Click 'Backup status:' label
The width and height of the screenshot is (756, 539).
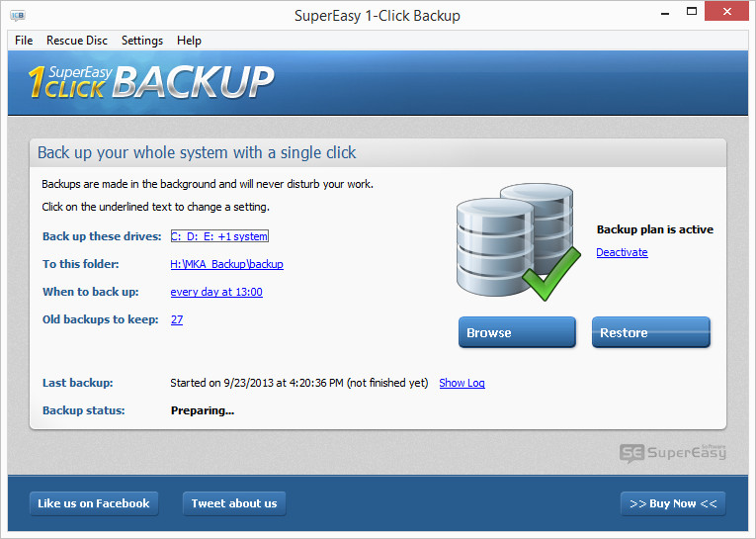83,410
